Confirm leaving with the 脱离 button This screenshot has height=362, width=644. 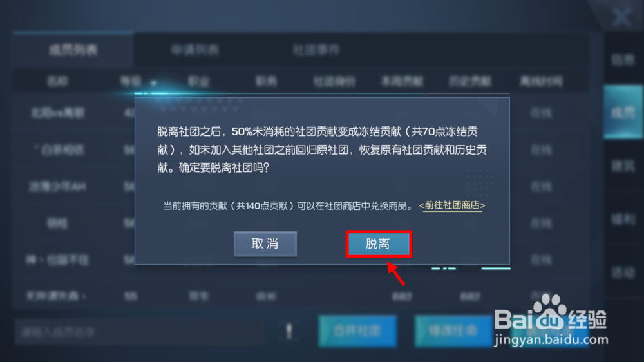pos(378,244)
